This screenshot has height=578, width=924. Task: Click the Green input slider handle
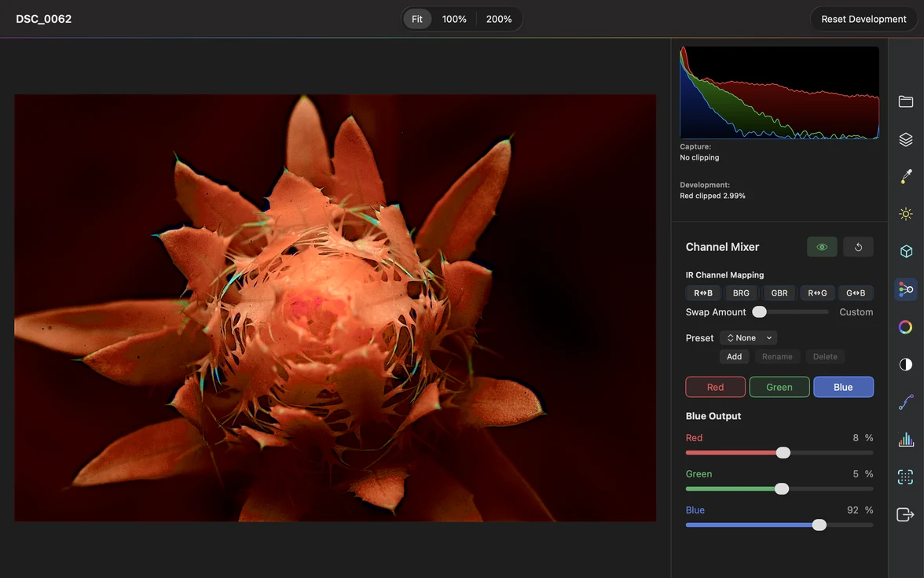[782, 489]
